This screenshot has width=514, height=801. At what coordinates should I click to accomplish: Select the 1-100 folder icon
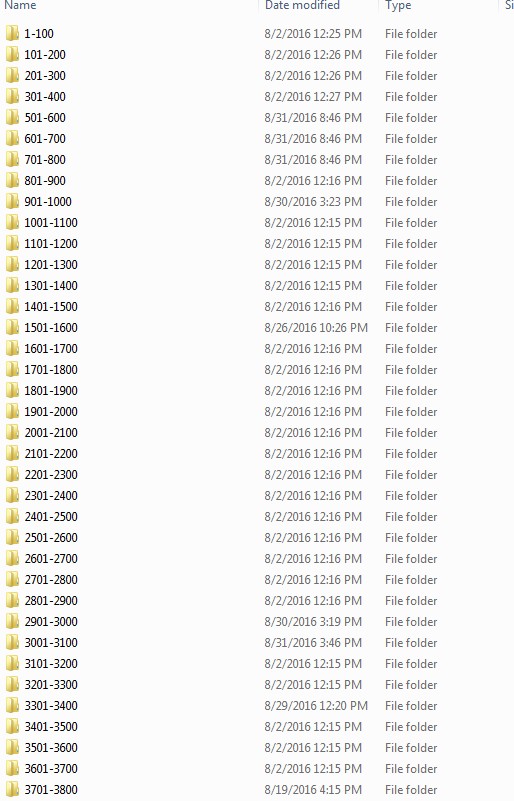click(12, 34)
